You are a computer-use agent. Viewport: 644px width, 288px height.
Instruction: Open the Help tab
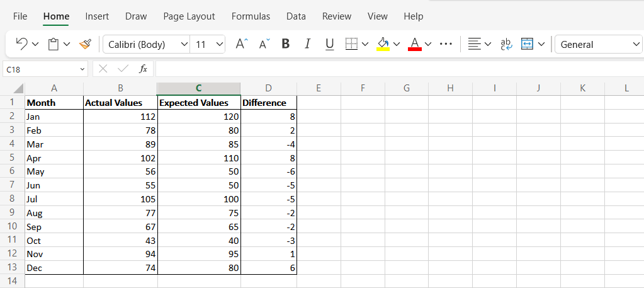coord(413,16)
